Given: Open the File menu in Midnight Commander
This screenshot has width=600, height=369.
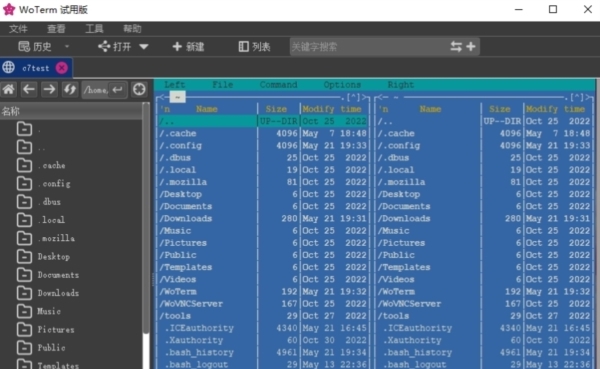Looking at the screenshot, I should pyautogui.click(x=223, y=85).
